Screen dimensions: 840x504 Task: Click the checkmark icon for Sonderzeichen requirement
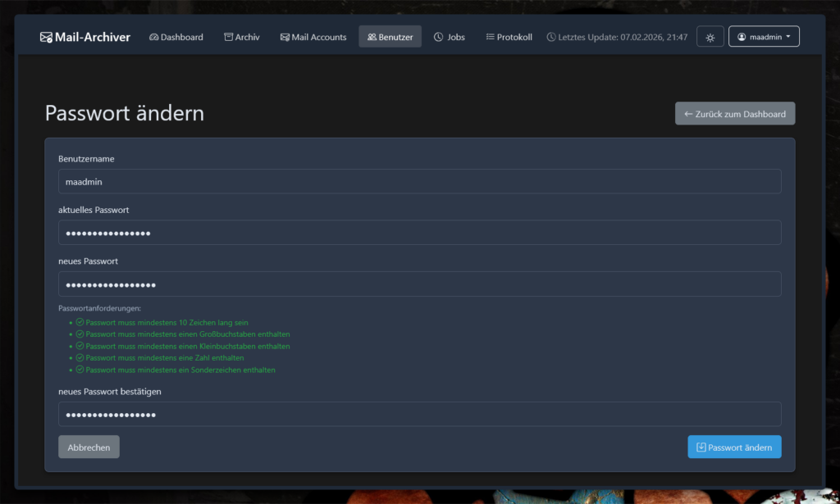80,370
